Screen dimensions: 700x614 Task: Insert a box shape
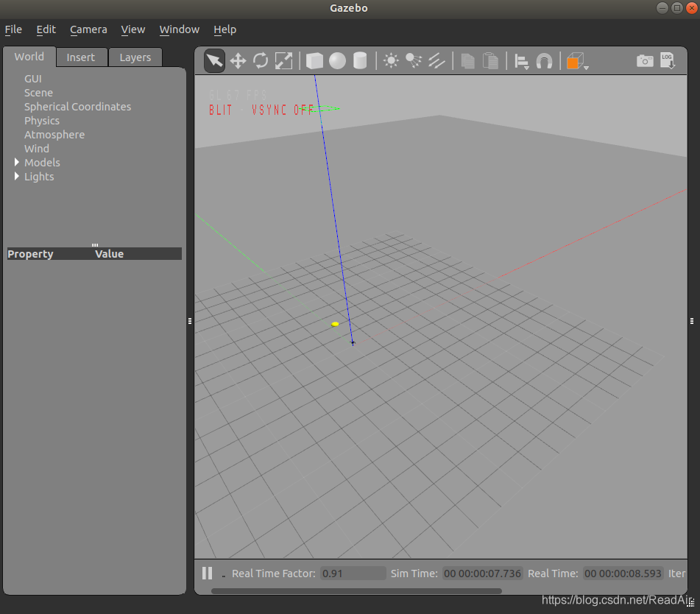click(x=314, y=60)
